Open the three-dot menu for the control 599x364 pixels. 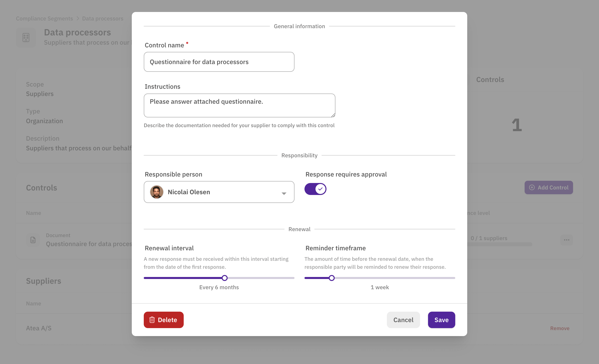click(x=567, y=240)
